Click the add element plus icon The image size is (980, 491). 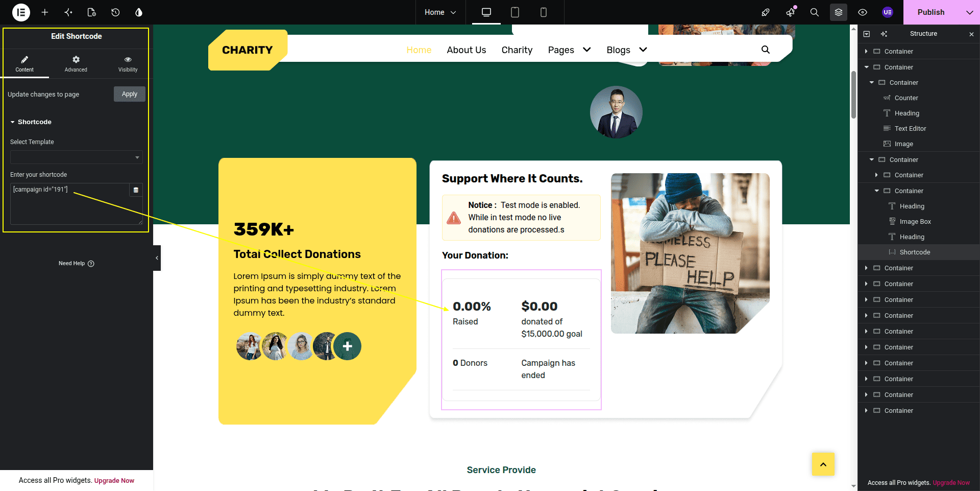pyautogui.click(x=45, y=12)
